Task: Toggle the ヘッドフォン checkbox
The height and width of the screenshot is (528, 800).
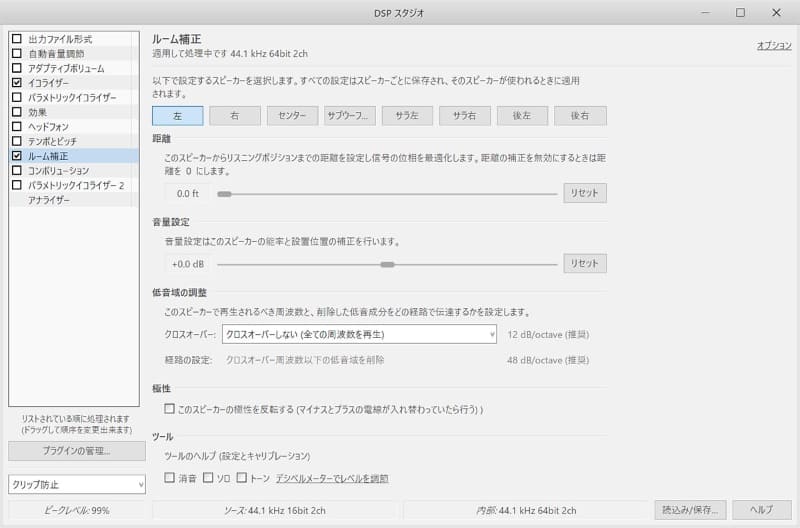Action: click(17, 126)
